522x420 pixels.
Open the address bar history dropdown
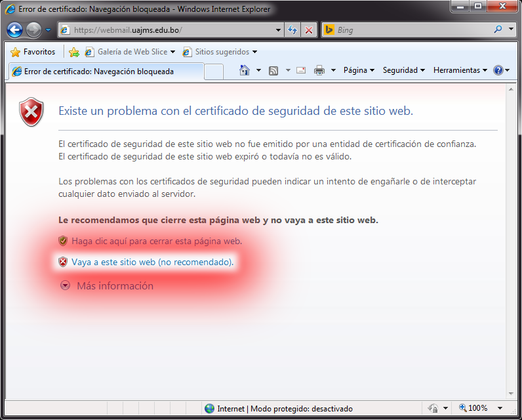(279, 30)
